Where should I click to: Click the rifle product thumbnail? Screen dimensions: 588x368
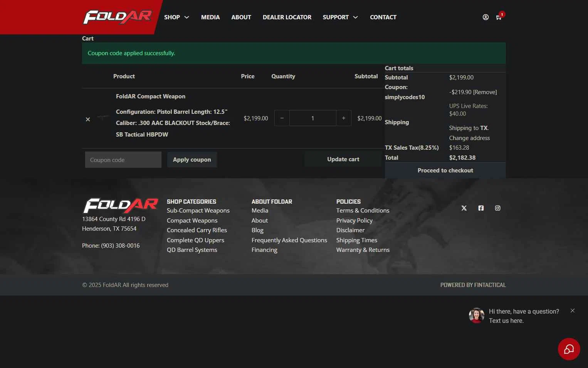(103, 117)
